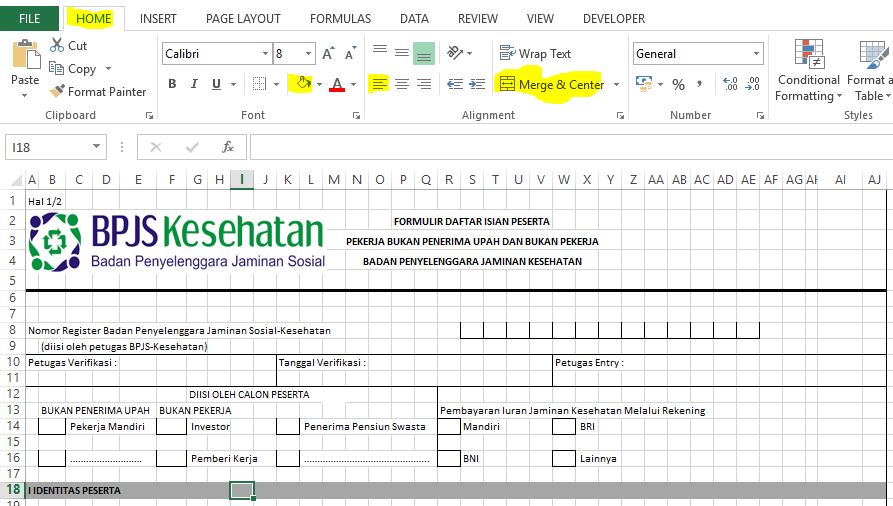Select Bottom Align in the Alignment group

point(424,54)
